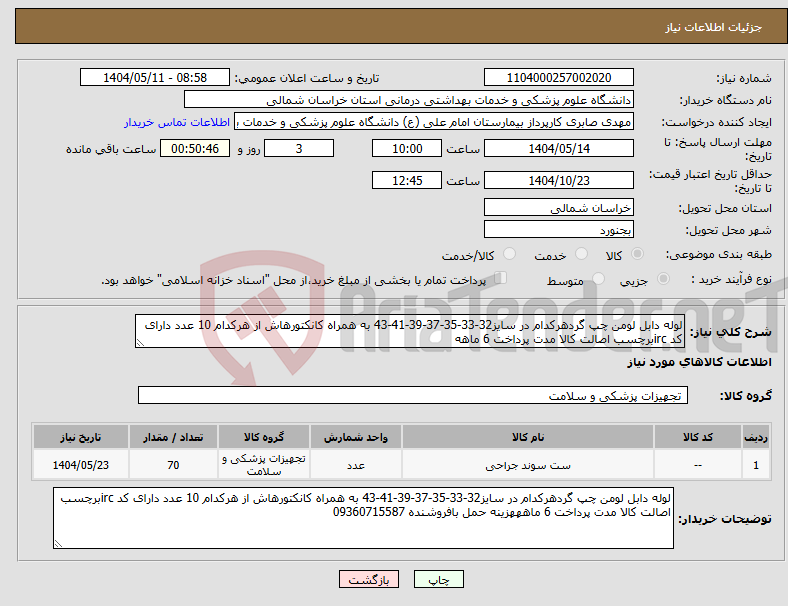Click the نوع فرآیند خرید label
Screen dimensions: 788x606
tap(731, 279)
